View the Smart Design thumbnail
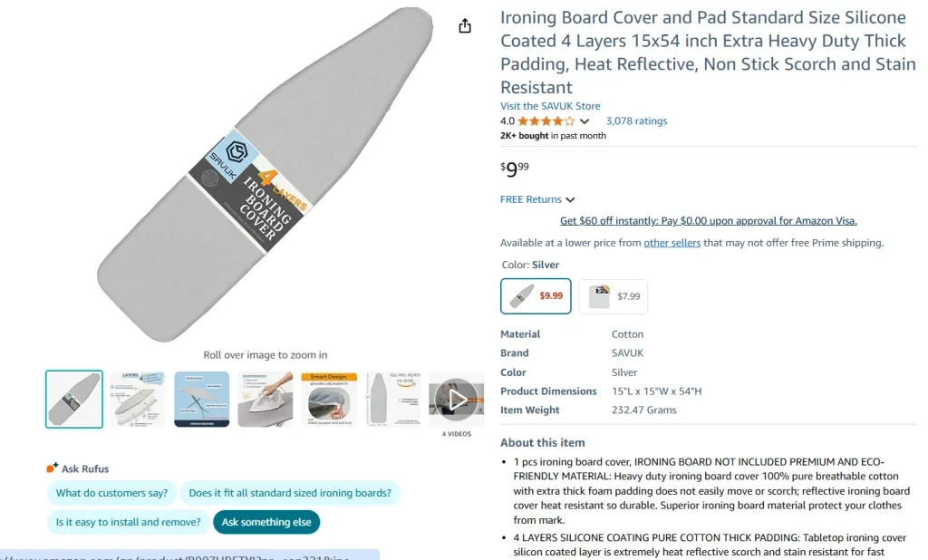 tap(329, 399)
